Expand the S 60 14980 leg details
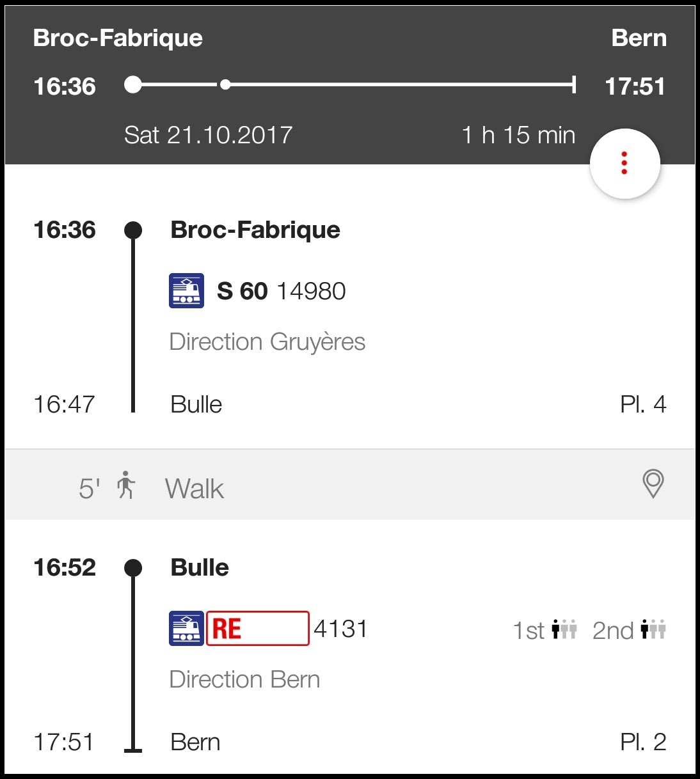 (x=282, y=292)
